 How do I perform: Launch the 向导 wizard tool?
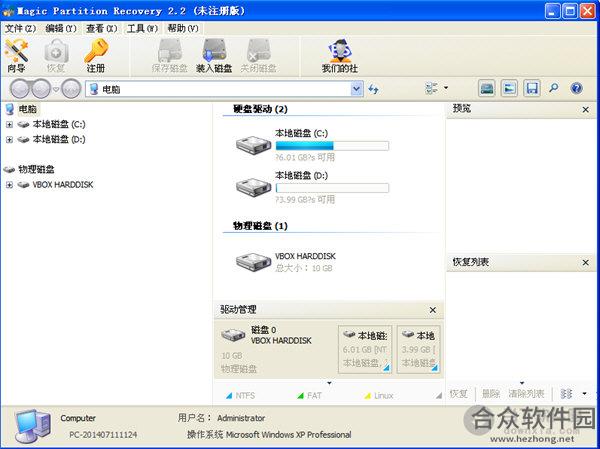17,56
